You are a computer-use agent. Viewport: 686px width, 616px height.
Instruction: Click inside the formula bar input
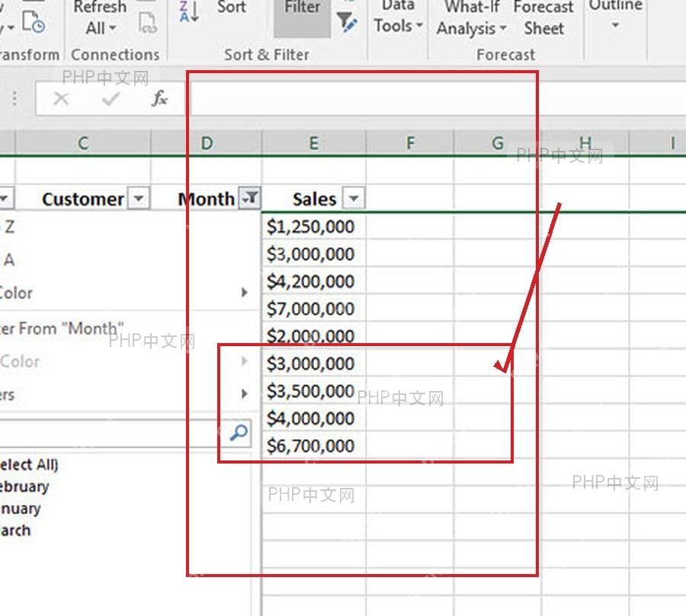438,99
